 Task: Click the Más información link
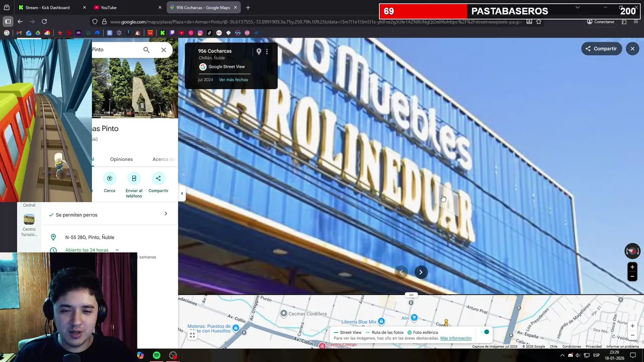pos(456,338)
